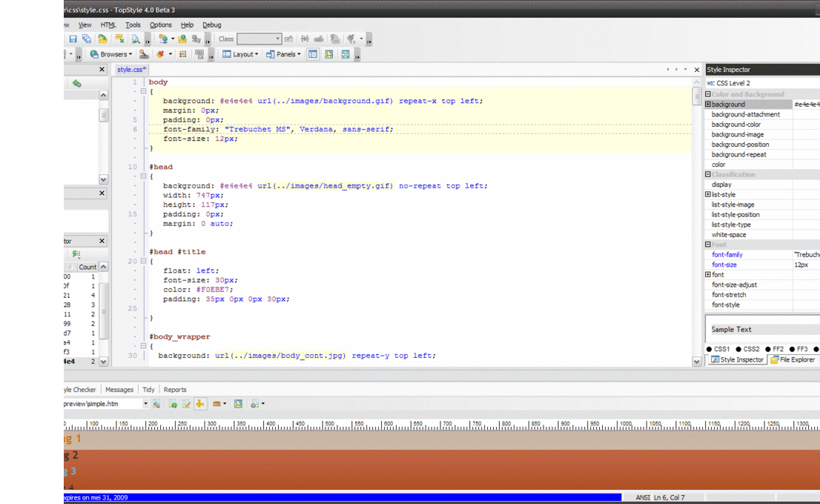Viewport: 820px width, 504px height.
Task: Open the Options menu
Action: coord(161,24)
